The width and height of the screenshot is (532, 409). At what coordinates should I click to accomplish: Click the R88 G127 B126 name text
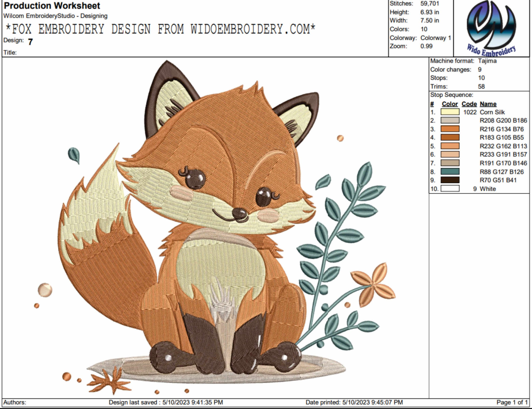click(502, 172)
